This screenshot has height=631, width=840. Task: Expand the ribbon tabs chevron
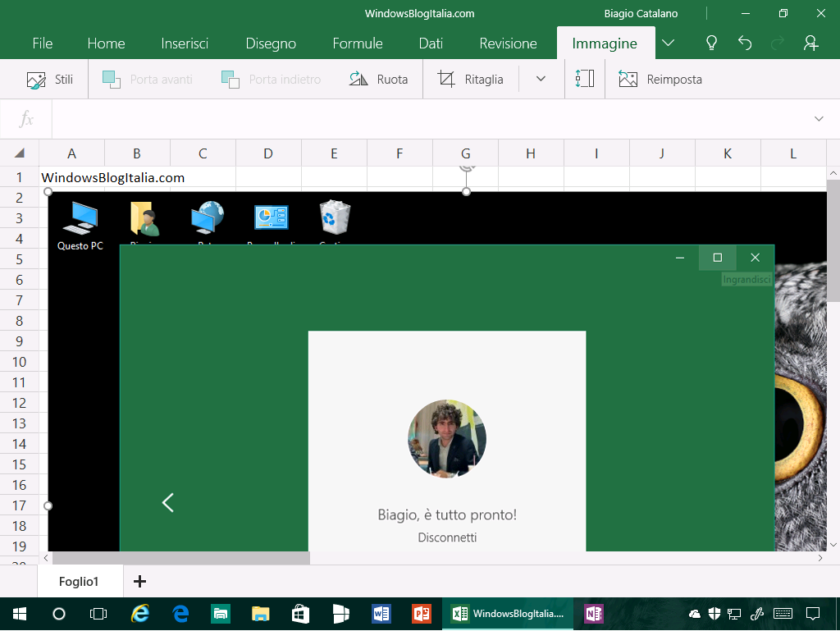pos(668,43)
